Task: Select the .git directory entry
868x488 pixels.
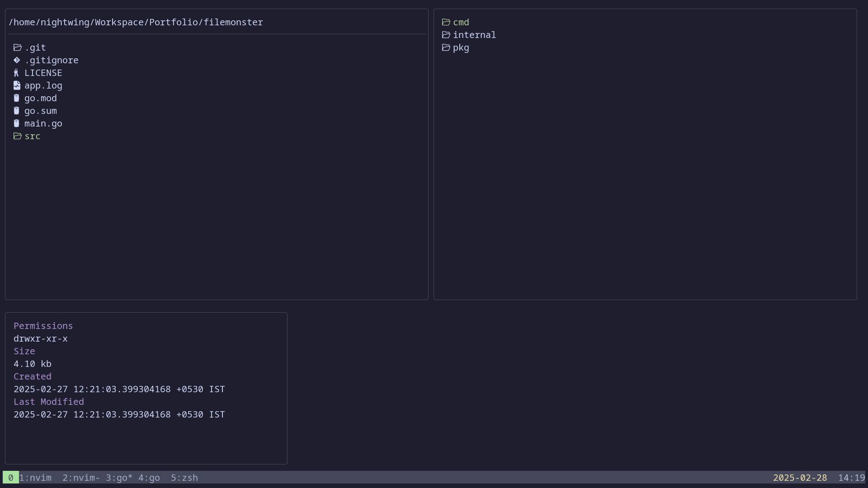Action: tap(35, 47)
